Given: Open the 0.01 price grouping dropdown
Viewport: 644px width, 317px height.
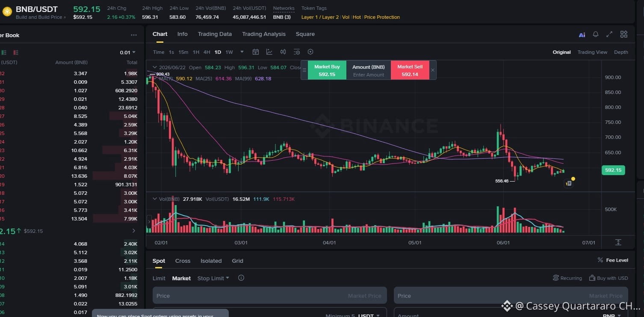Looking at the screenshot, I should 127,53.
